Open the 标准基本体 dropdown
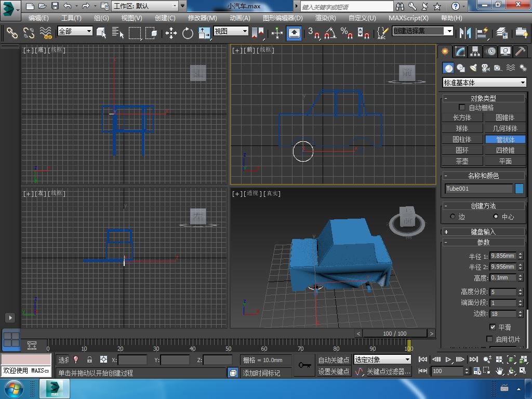The image size is (532, 399). pos(484,83)
